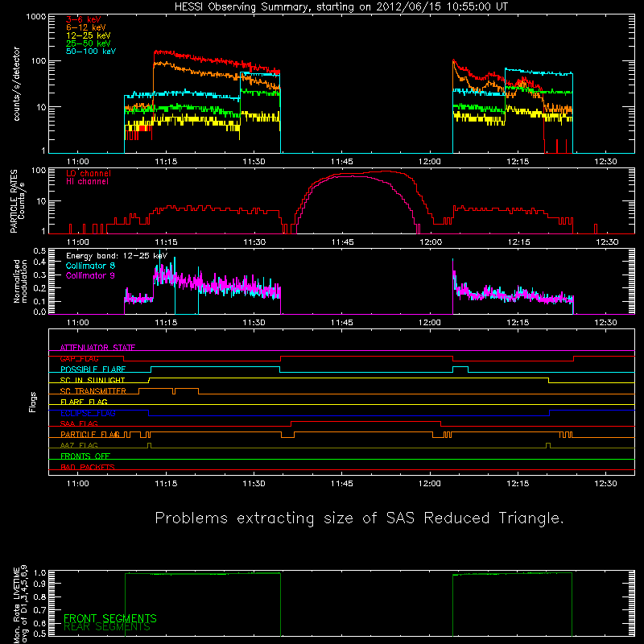The image size is (644, 644).
Task: Click the Energy band: 12-25 keV label
Action: [x=117, y=256]
